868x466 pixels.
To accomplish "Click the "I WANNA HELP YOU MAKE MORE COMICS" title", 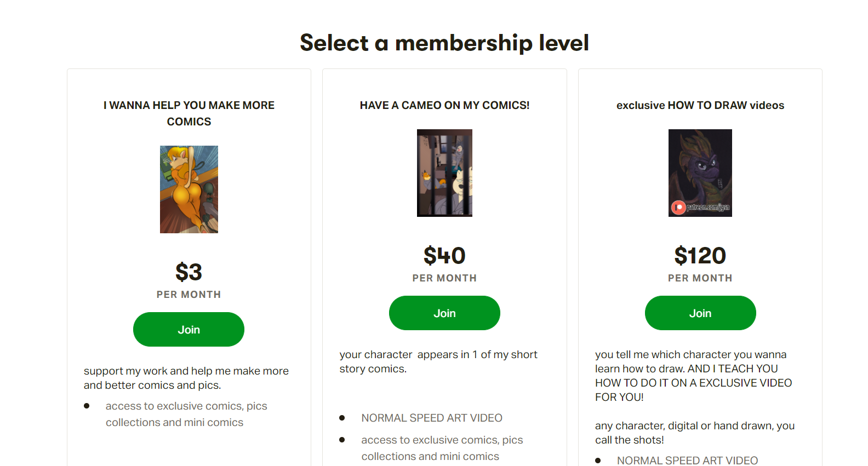I will point(189,113).
